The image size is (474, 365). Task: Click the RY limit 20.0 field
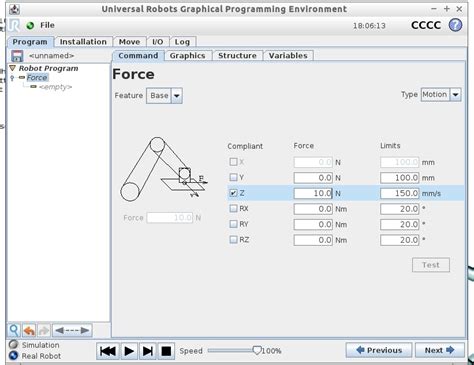tap(399, 224)
